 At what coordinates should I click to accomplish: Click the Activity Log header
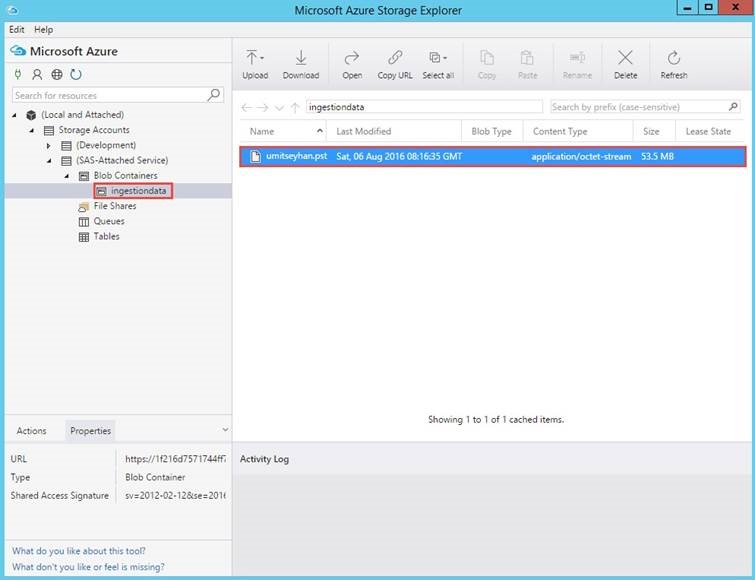[x=264, y=459]
